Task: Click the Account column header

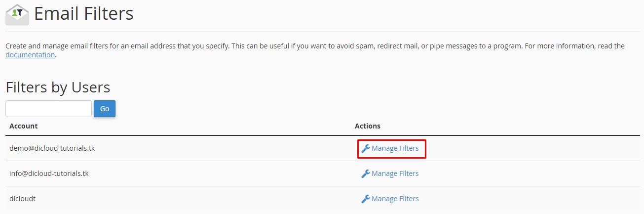Action: tap(23, 126)
